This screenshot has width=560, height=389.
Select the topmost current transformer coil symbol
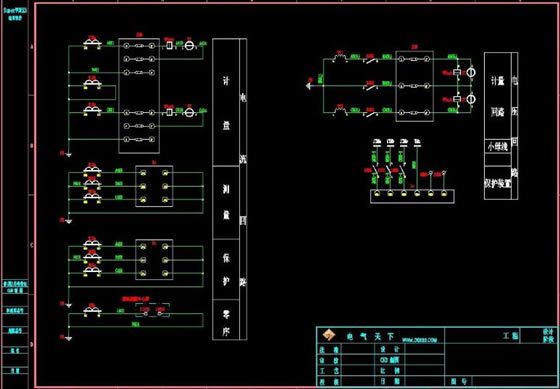coord(92,43)
